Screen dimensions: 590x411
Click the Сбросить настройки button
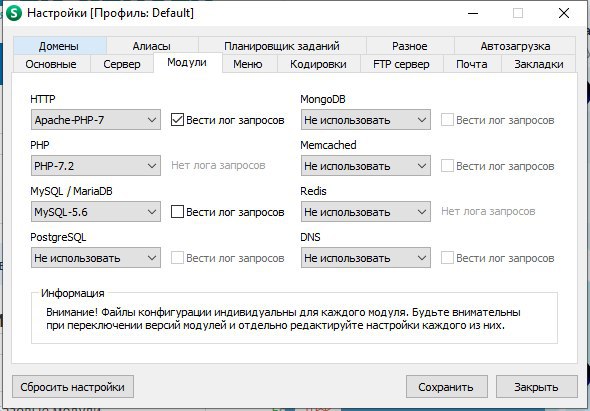click(73, 387)
